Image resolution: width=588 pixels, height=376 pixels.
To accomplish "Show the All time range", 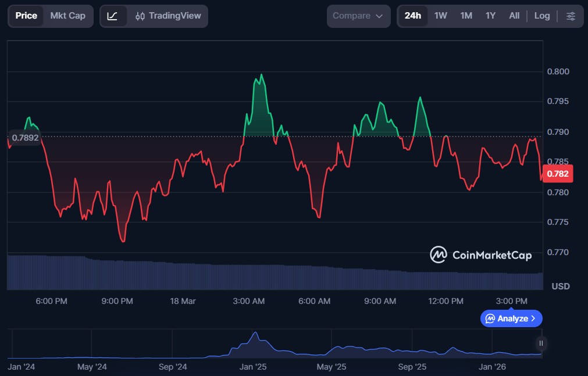I will click(x=514, y=16).
